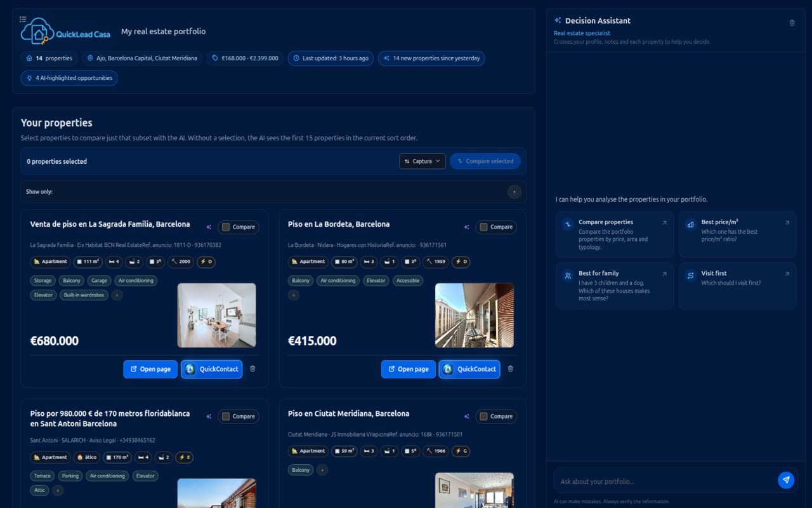Choose the Best price/m² suggestion

[x=737, y=234]
